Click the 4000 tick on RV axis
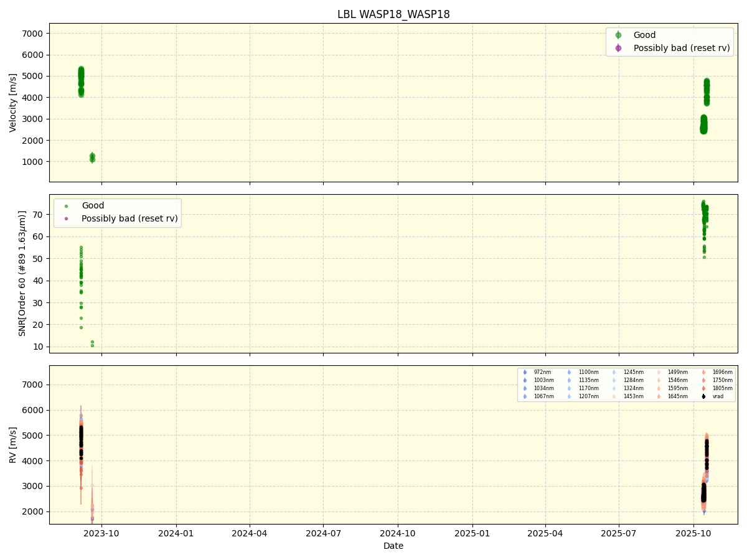The image size is (747, 560). (34, 461)
